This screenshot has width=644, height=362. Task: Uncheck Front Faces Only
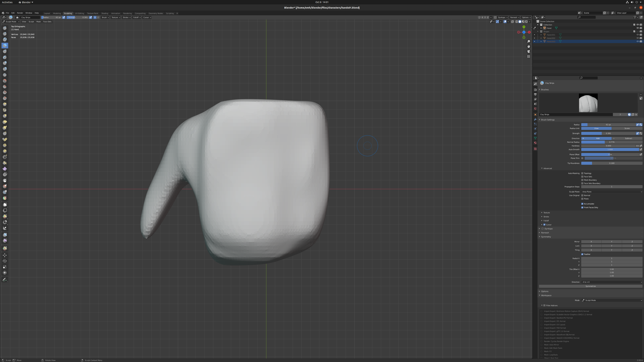click(582, 207)
